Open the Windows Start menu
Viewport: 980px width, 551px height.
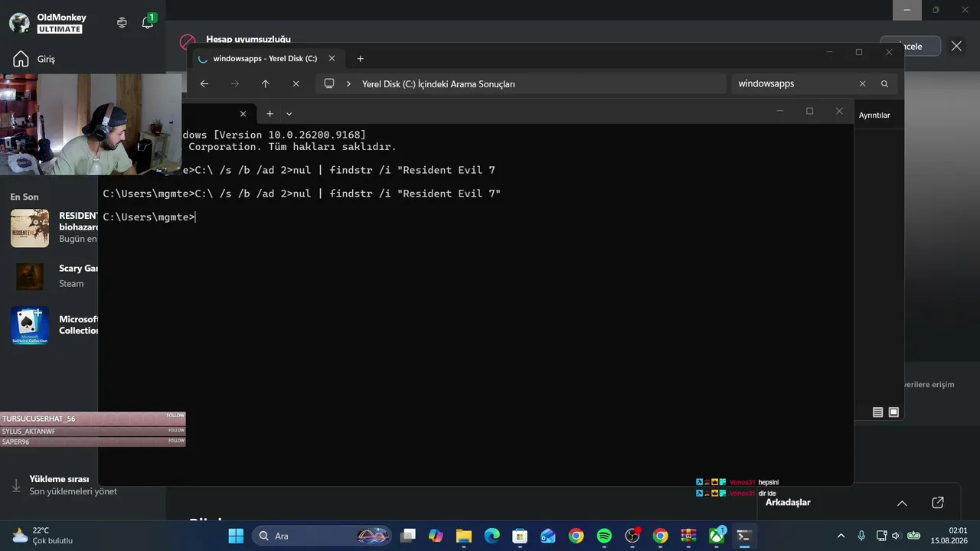[236, 536]
